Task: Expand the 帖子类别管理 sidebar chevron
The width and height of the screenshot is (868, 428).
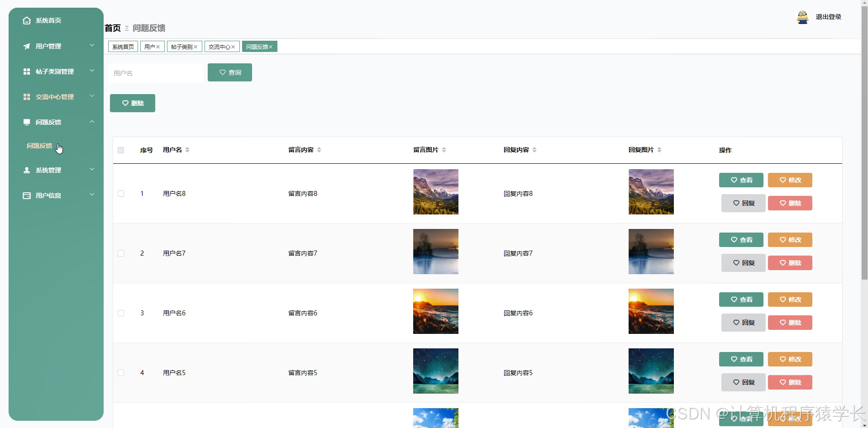Action: click(92, 71)
